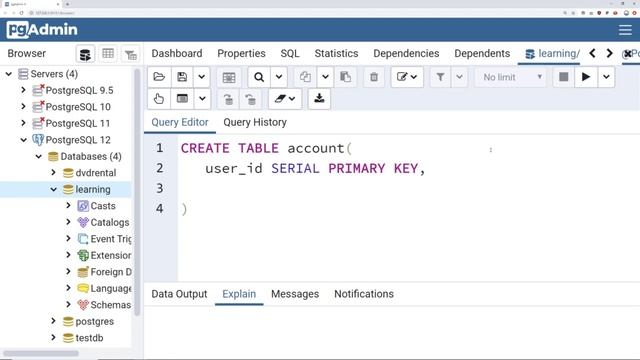Stop the running query
This screenshot has width=640, height=360.
(564, 77)
